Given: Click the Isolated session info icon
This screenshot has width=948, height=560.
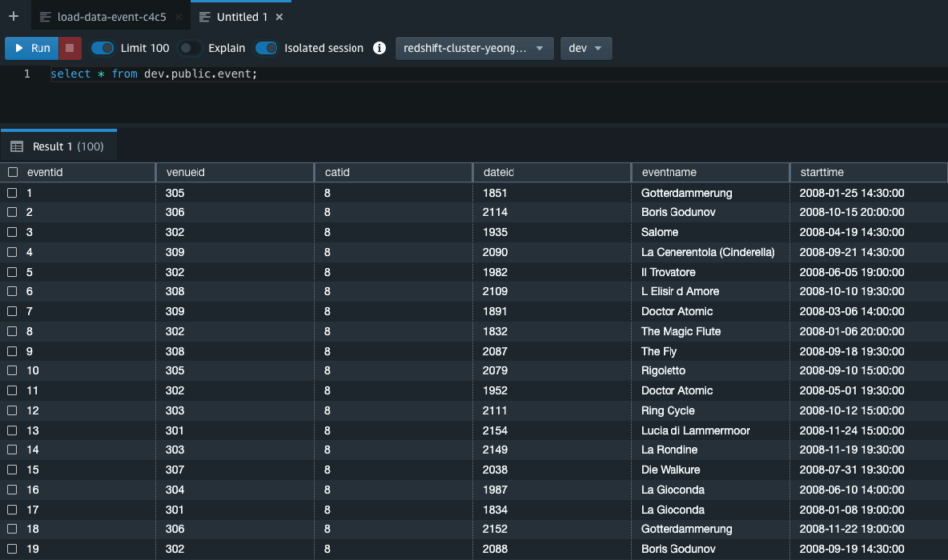Looking at the screenshot, I should coord(379,48).
